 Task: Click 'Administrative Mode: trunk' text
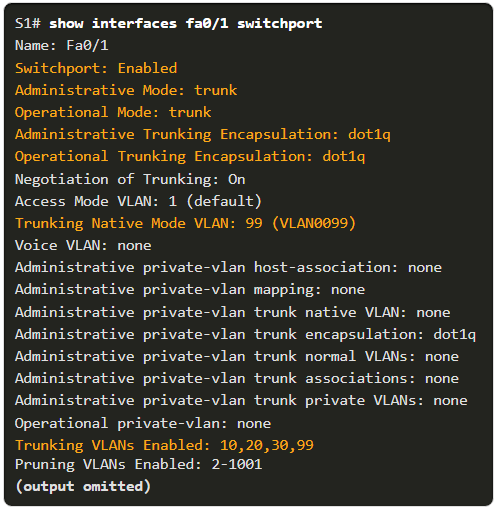(126, 90)
